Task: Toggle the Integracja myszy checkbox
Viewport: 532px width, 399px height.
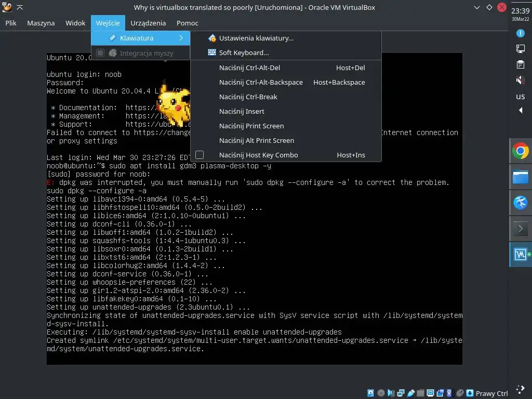Action: 100,53
